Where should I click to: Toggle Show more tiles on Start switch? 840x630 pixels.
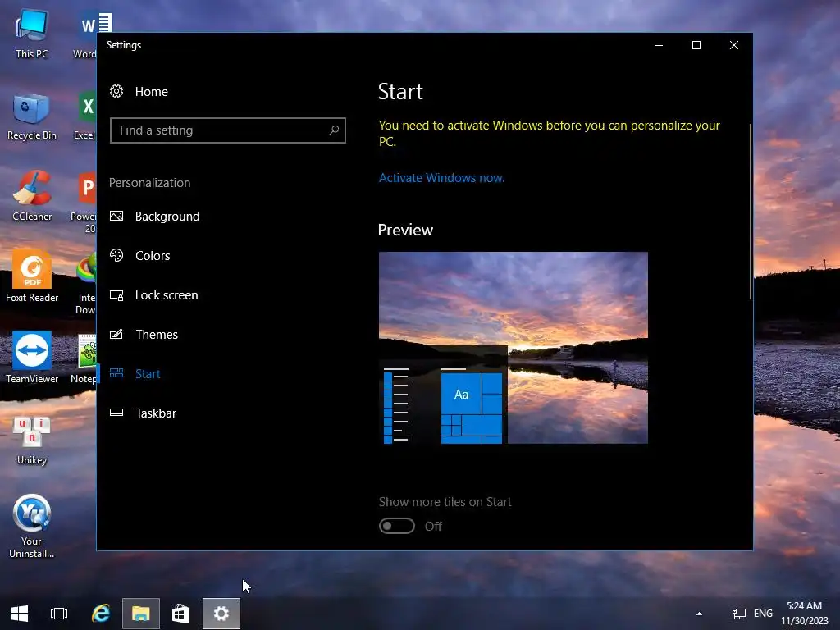(x=396, y=526)
